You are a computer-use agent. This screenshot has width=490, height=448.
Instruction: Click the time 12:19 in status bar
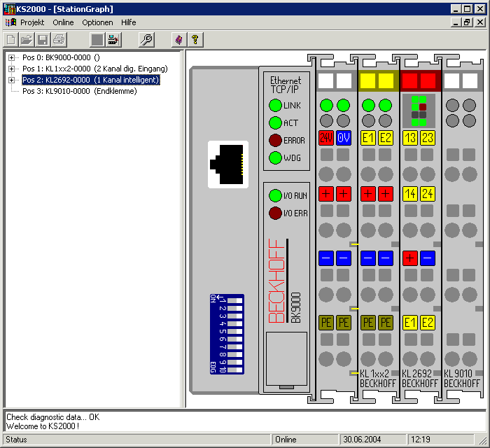click(x=441, y=440)
